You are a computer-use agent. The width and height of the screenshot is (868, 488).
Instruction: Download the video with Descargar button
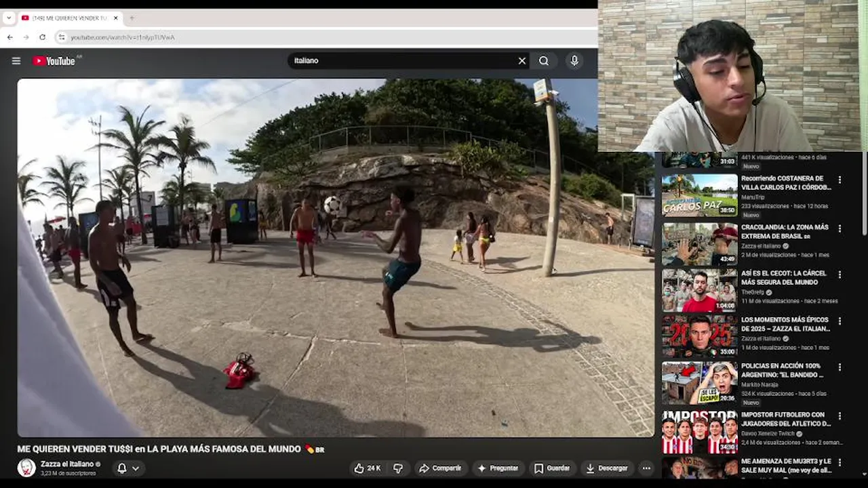607,468
